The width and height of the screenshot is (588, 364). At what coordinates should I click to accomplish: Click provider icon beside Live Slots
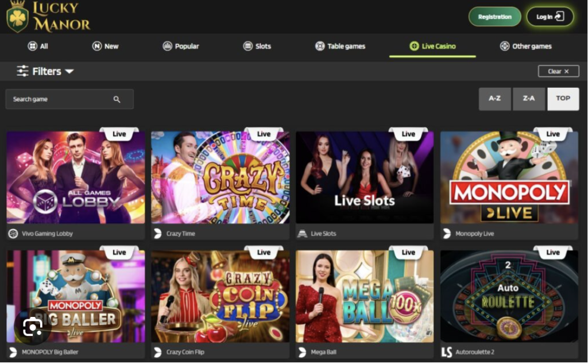pyautogui.click(x=302, y=234)
